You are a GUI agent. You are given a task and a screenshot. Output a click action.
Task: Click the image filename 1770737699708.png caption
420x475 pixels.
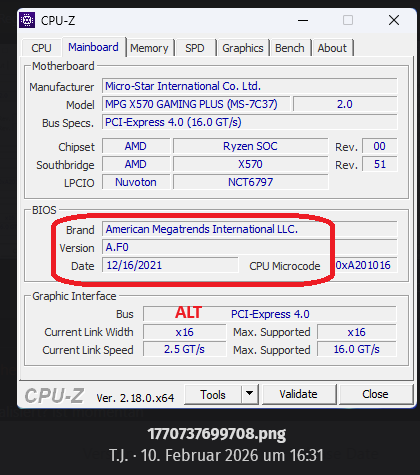click(x=217, y=434)
